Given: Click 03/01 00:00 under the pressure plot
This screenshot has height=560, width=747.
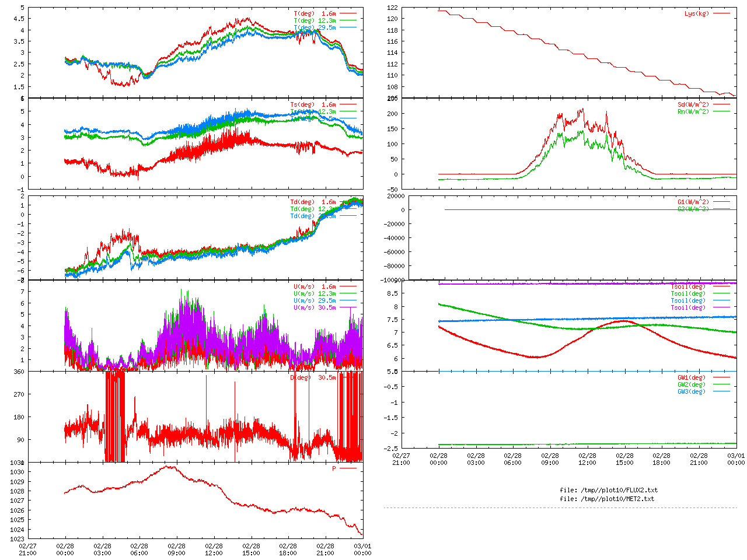Looking at the screenshot, I should click(x=362, y=549).
